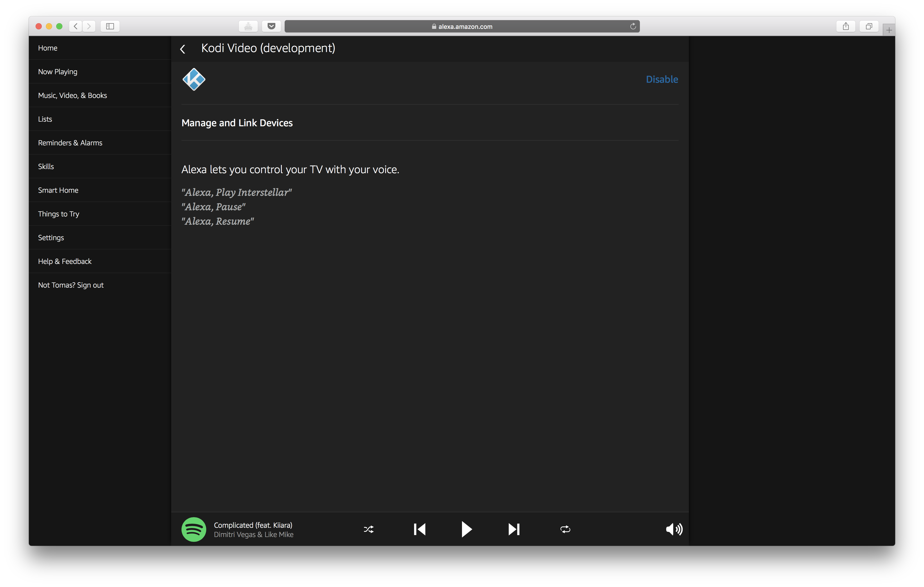Open the Safari share icon
Viewport: 924px width, 587px height.
pos(846,27)
